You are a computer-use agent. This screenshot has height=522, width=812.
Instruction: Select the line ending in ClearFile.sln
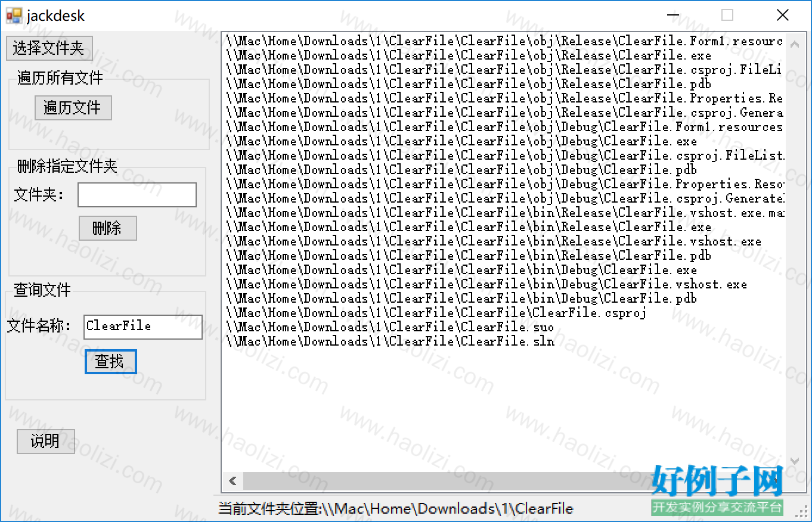pyautogui.click(x=390, y=341)
